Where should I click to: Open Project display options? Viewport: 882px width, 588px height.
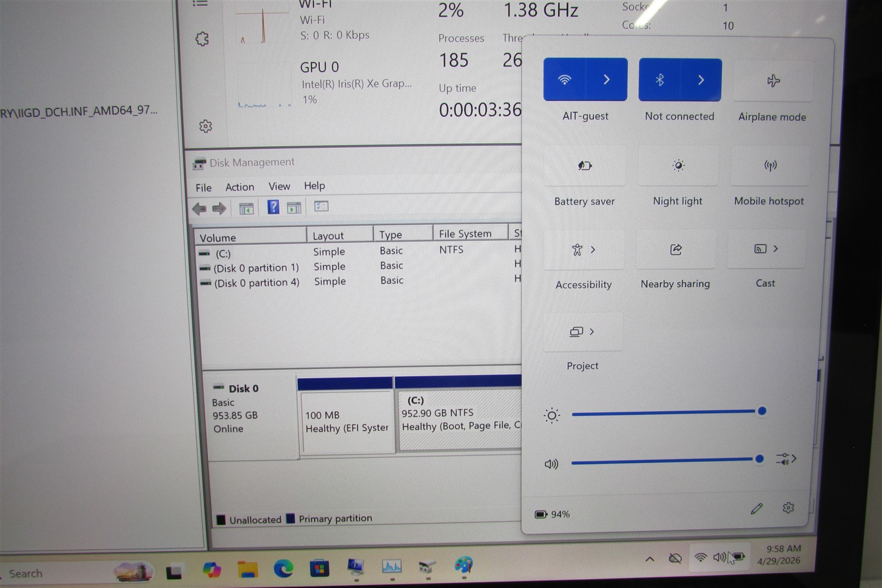[x=583, y=332]
